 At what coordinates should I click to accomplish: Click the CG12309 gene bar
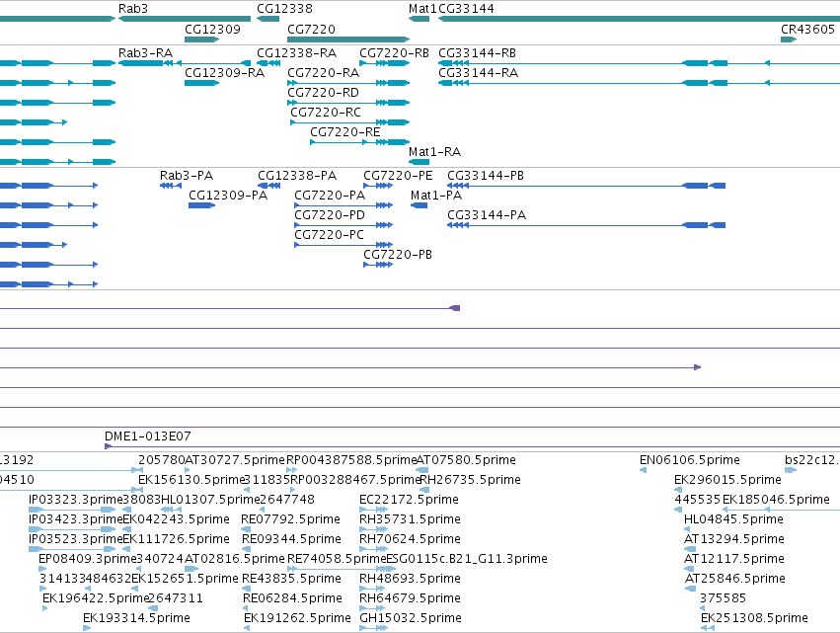(x=201, y=40)
